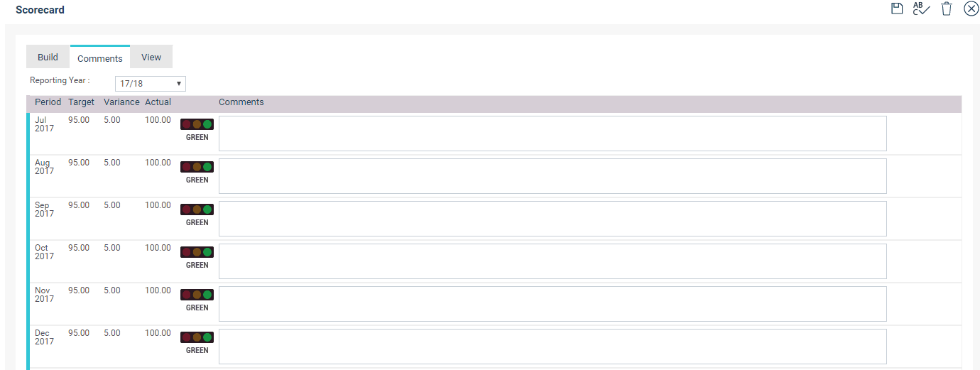Image resolution: width=980 pixels, height=370 pixels.
Task: Click the Nov 2017 traffic light indicator
Action: coord(197,295)
